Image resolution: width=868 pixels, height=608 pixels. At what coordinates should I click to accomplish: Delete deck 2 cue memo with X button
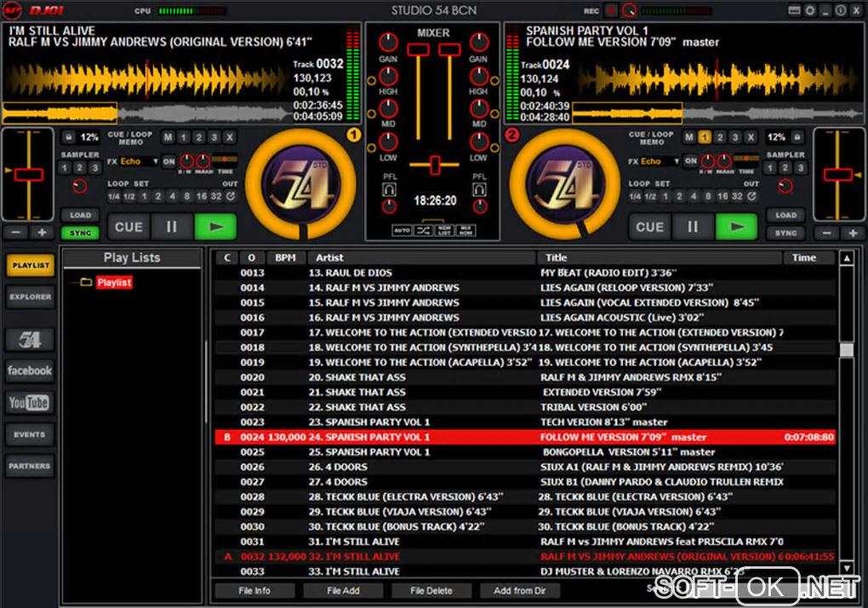750,137
